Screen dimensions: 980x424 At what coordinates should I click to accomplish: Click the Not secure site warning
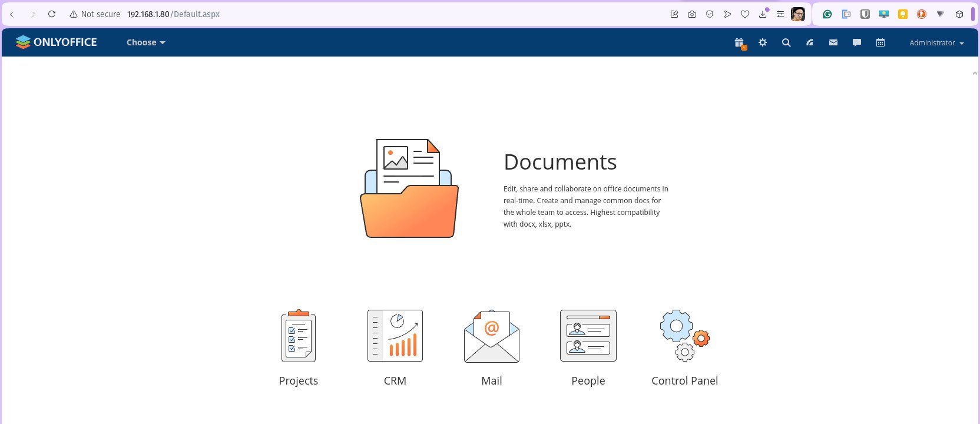pos(95,14)
